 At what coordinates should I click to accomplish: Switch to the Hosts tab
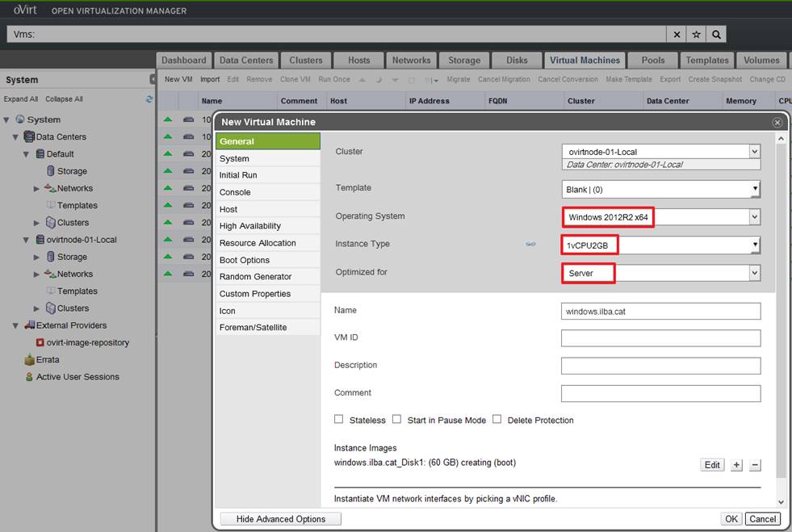coord(358,60)
